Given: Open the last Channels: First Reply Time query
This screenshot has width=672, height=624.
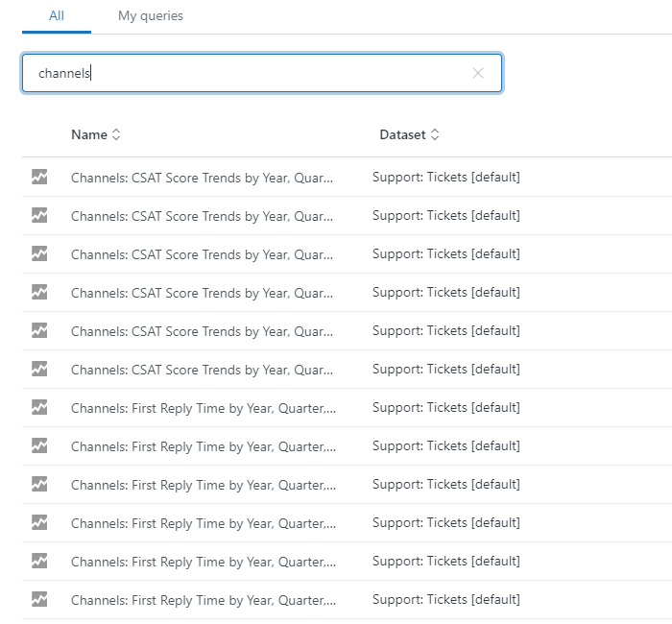Looking at the screenshot, I should click(203, 600).
